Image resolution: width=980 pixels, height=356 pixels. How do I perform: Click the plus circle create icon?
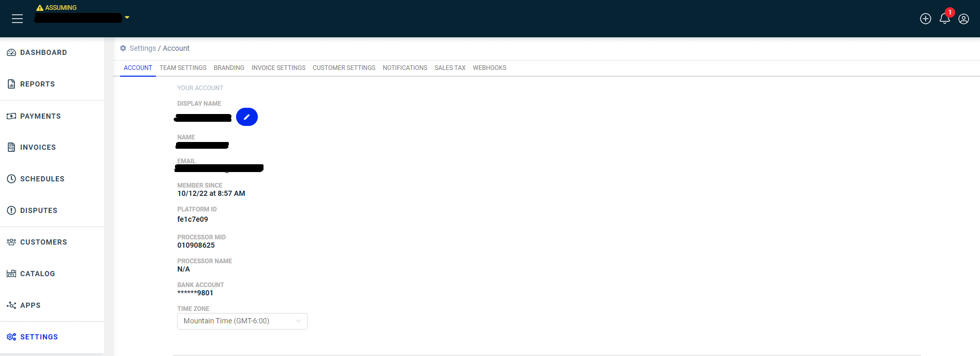926,19
